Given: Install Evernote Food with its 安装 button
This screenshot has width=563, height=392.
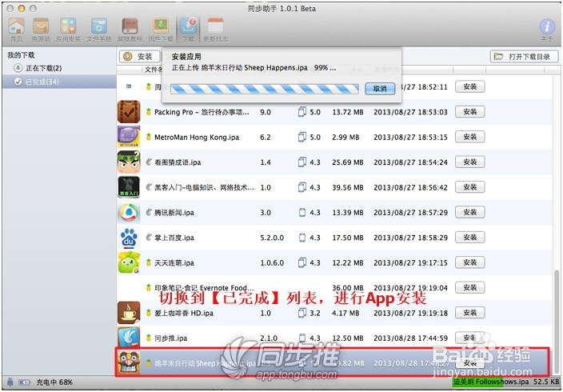Looking at the screenshot, I should tap(470, 287).
